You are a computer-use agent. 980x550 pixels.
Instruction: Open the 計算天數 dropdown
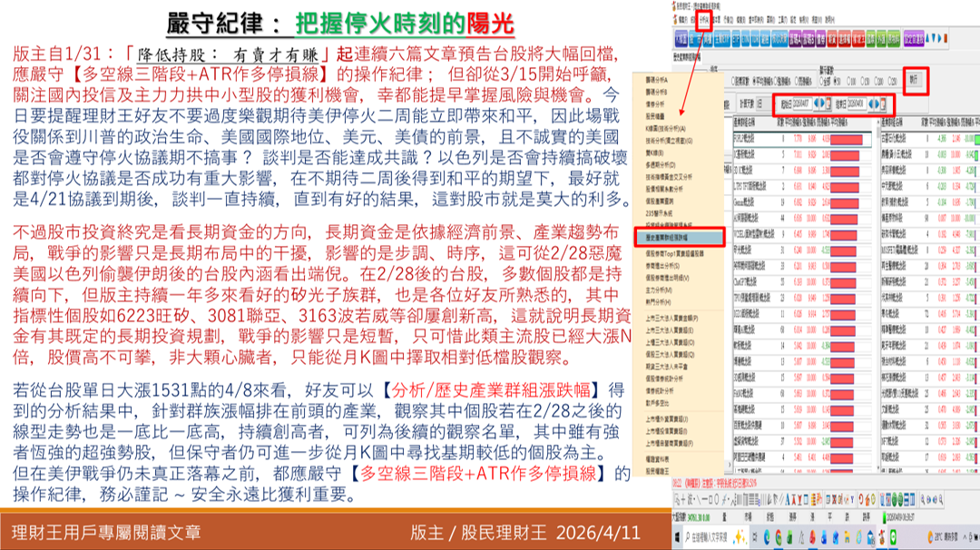tap(765, 104)
